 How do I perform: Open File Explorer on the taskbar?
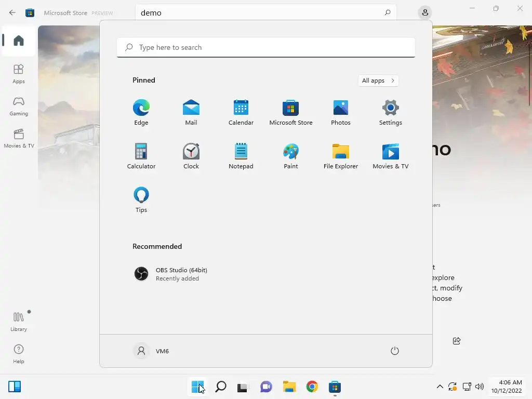(289, 387)
